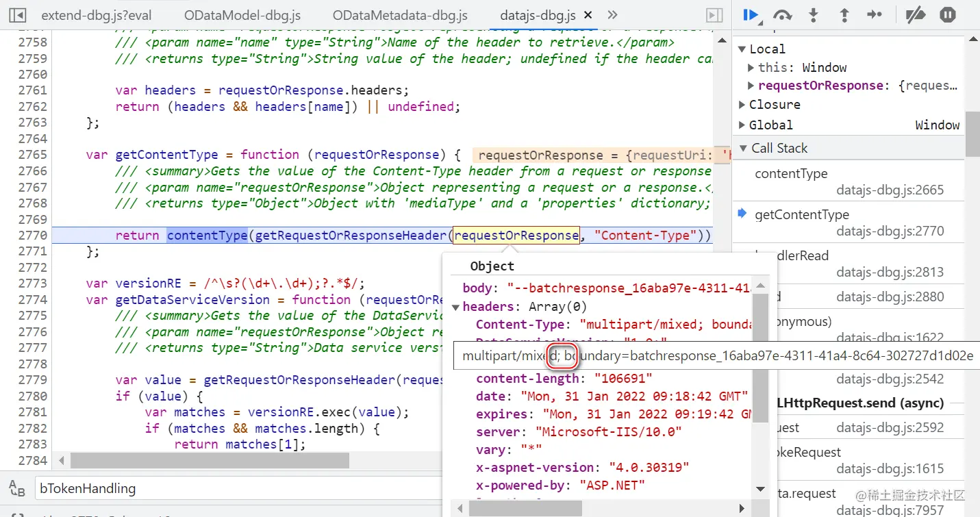Click the XMLHttpRequest.send (async) separator
Image resolution: width=980 pixels, height=517 pixels.
(x=860, y=403)
